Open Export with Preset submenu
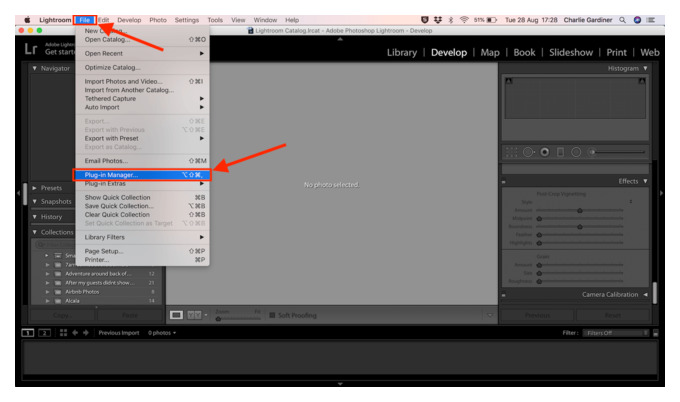 point(142,138)
